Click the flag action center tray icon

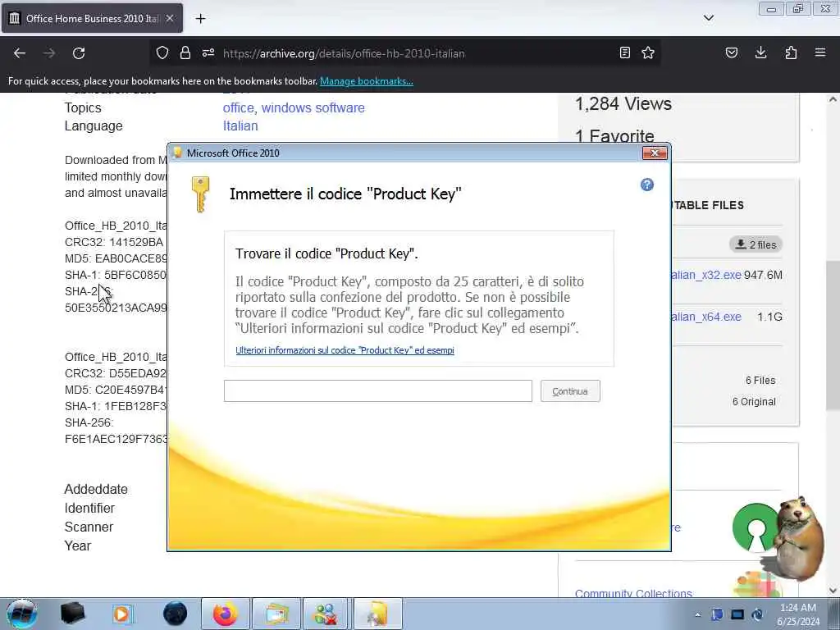click(x=717, y=614)
